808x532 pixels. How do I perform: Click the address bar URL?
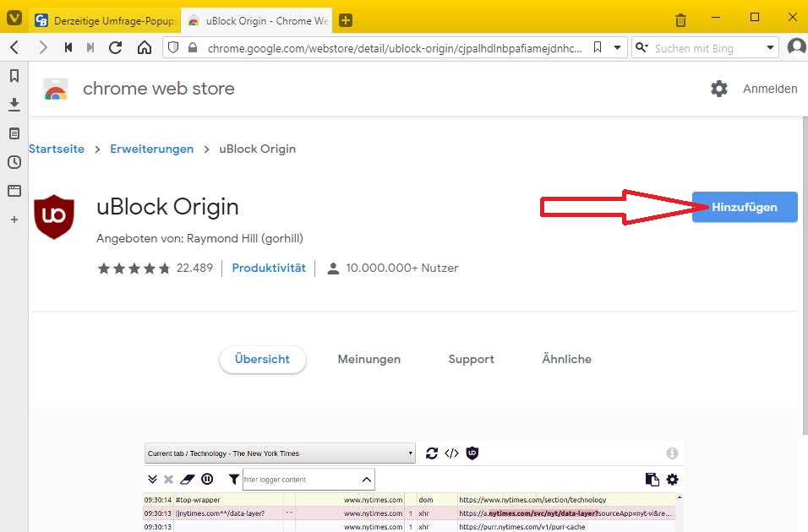pos(395,48)
